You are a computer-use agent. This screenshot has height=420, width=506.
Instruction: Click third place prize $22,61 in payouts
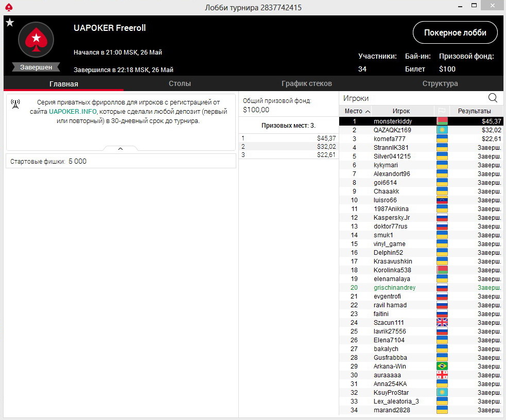(x=326, y=155)
